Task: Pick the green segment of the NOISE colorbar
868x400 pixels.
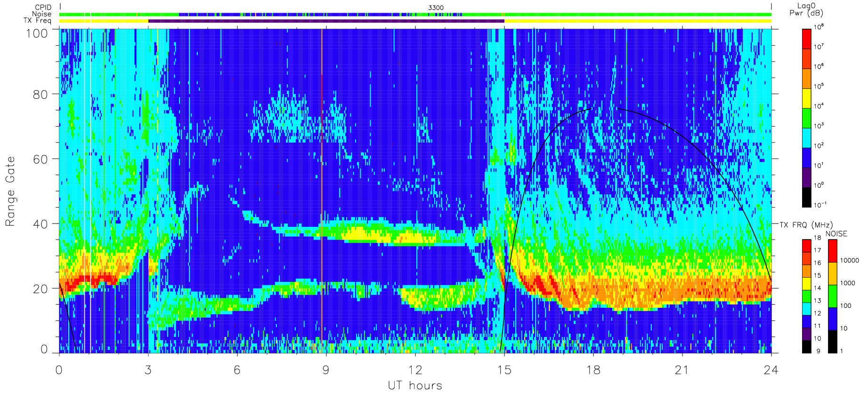Action: [x=833, y=296]
